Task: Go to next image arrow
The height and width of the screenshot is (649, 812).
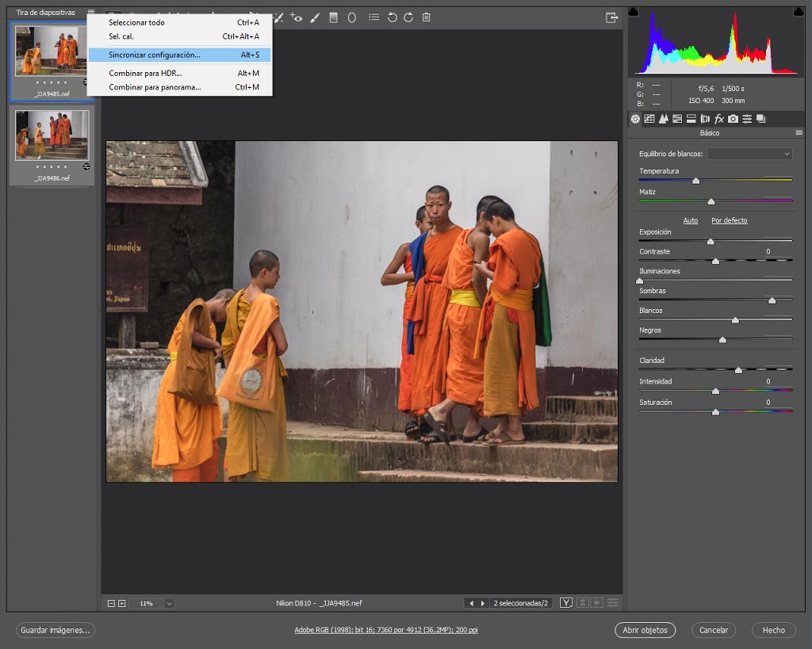Action: 483,604
